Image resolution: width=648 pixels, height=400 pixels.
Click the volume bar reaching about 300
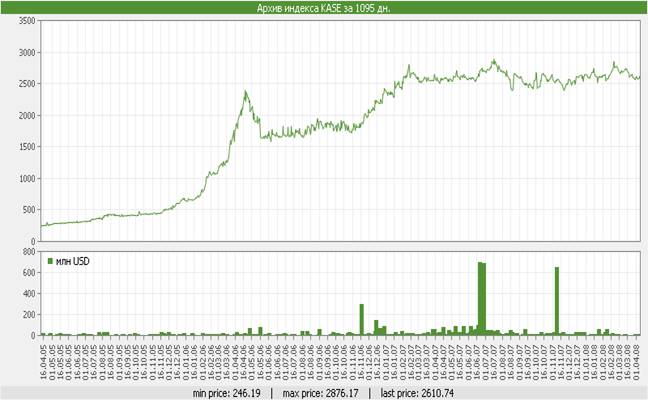361,319
